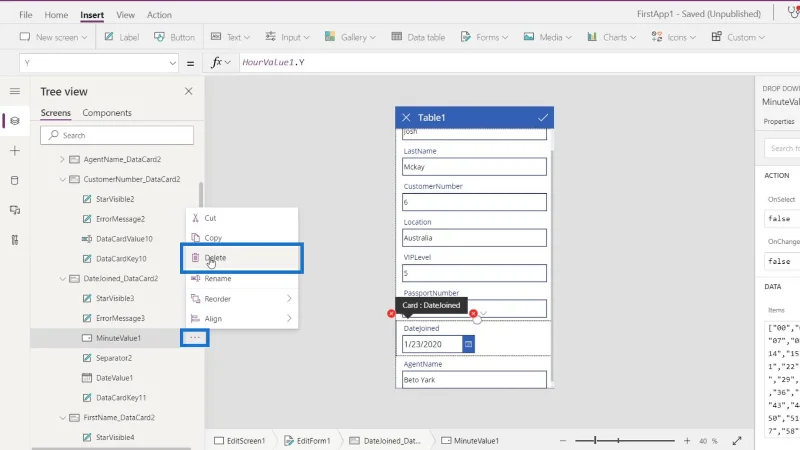Select StarVisible2 in tree
Viewport: 800px width, 450px height.
point(115,199)
